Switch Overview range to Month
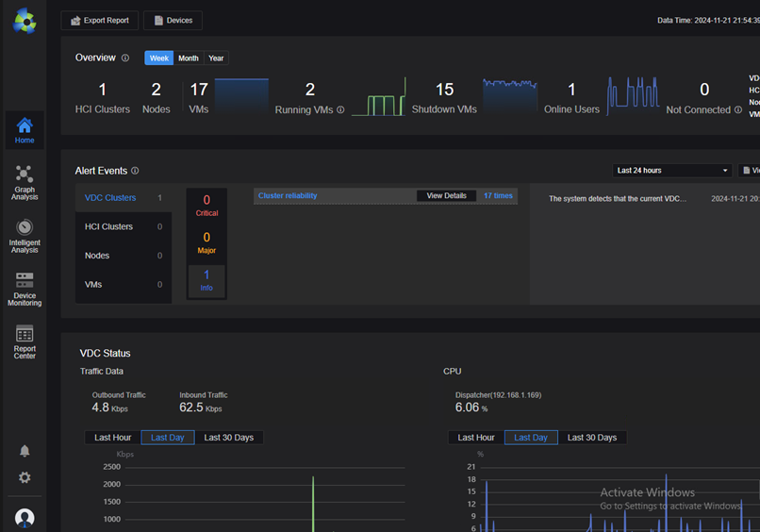760x532 pixels. [189, 58]
